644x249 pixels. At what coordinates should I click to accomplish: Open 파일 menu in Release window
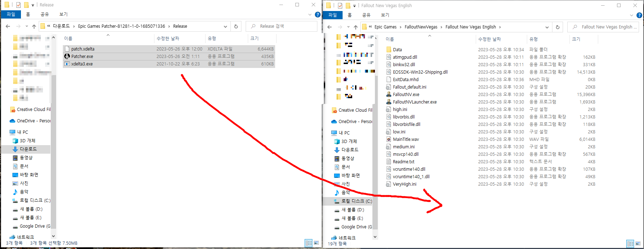pyautogui.click(x=11, y=15)
